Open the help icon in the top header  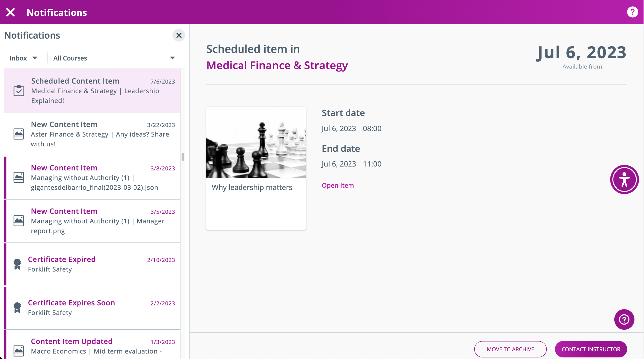click(x=632, y=12)
